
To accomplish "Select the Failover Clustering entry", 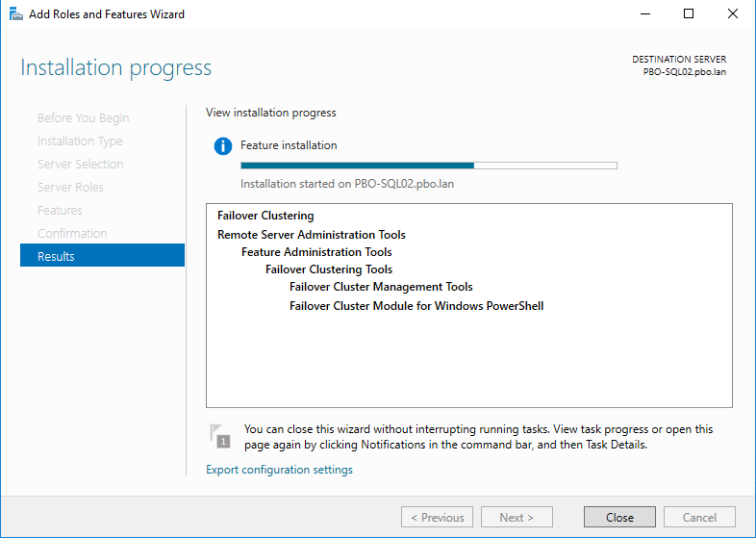I will [265, 216].
